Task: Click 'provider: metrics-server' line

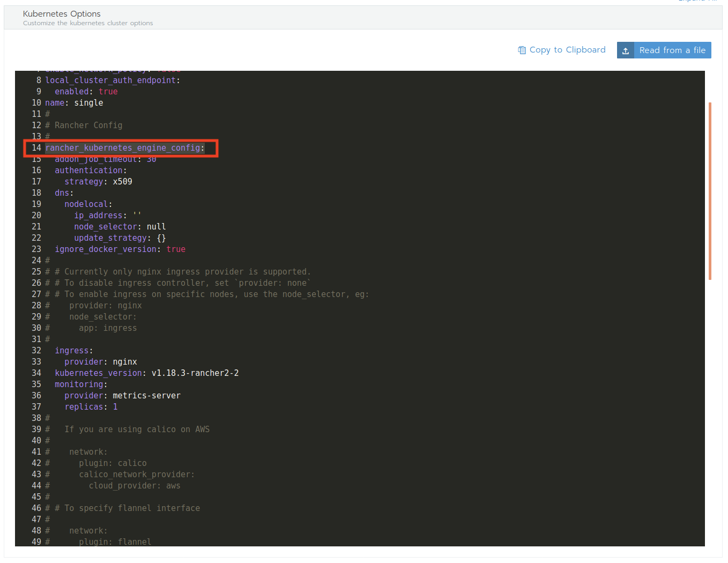Action: [122, 396]
